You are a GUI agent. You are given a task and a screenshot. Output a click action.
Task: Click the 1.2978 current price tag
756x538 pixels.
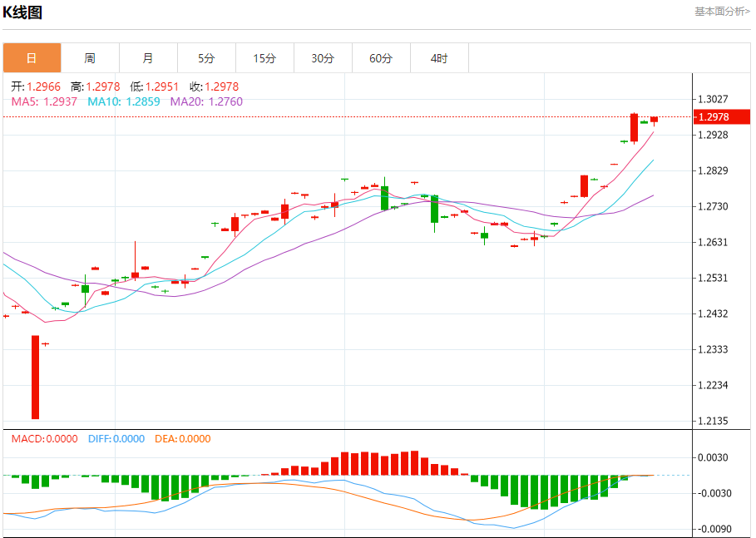pyautogui.click(x=722, y=116)
